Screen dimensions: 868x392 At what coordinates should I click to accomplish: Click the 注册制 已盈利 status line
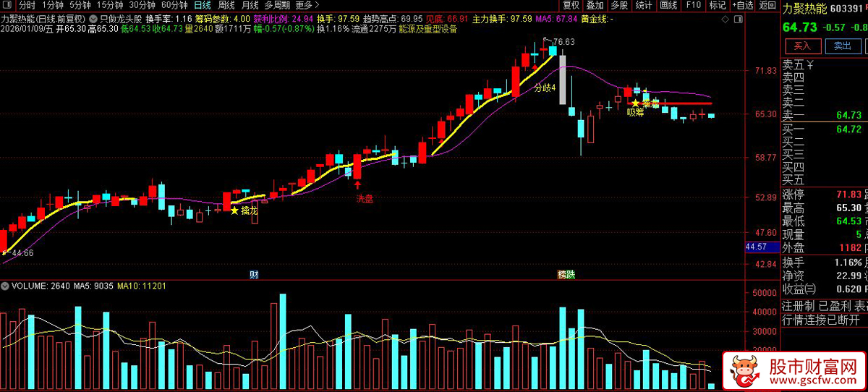tap(825, 306)
